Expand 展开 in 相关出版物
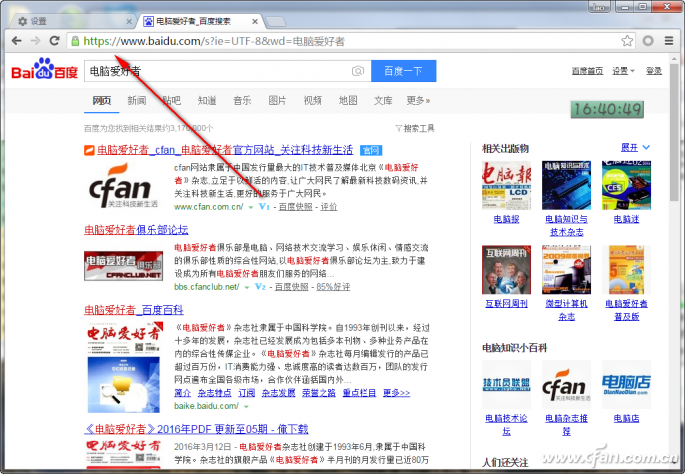Screen dimensions: 685x474 click(635, 148)
